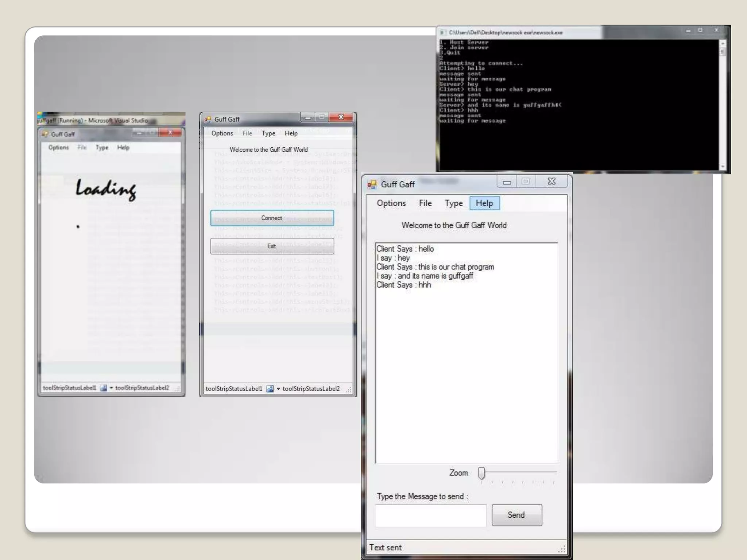
Task: Click Guff Gaff app icon in chat window
Action: coord(372,184)
